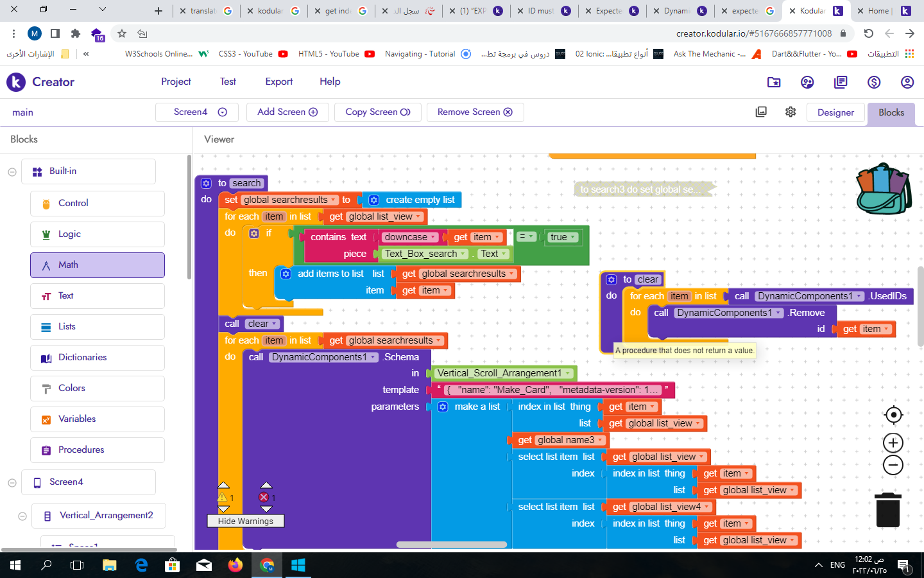Viewport: 924px width, 578px height.
Task: Open the Screen4 screen selector dropdown
Action: [196, 112]
